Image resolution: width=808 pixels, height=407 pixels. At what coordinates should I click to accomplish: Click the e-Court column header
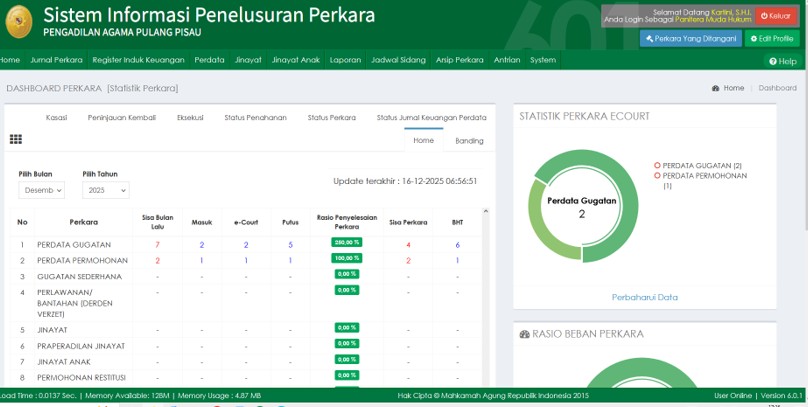click(246, 223)
